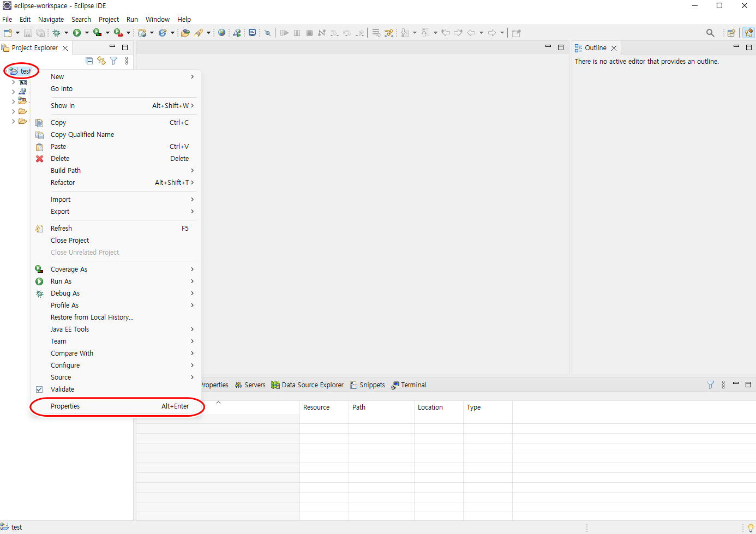
Task: Open dropdown arrow beside Back arrow
Action: [x=481, y=33]
